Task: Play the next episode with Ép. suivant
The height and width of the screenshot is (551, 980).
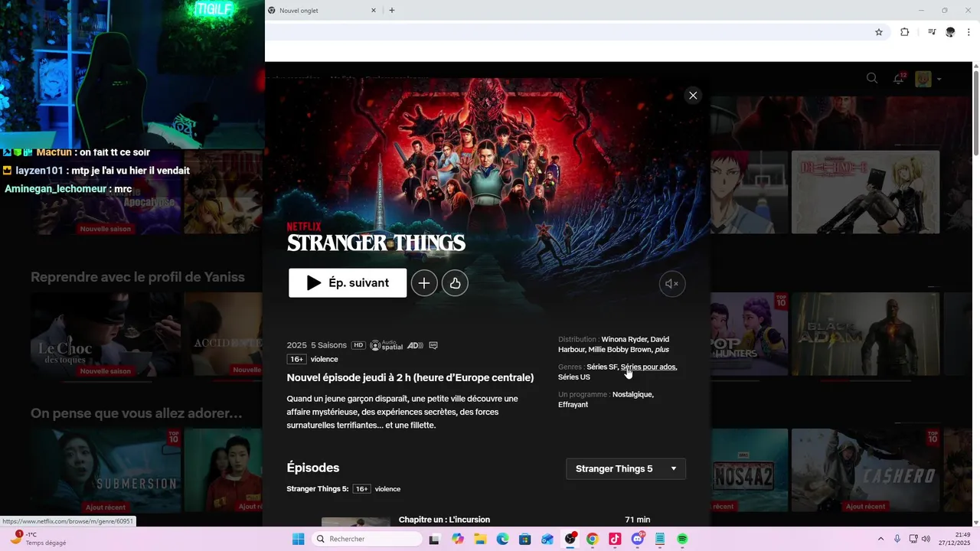Action: [348, 283]
